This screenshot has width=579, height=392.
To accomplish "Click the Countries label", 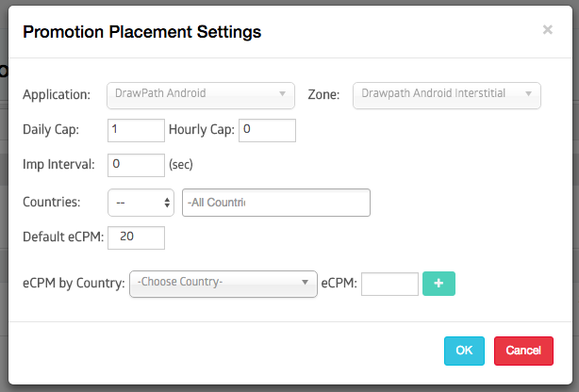I will (x=51, y=202).
